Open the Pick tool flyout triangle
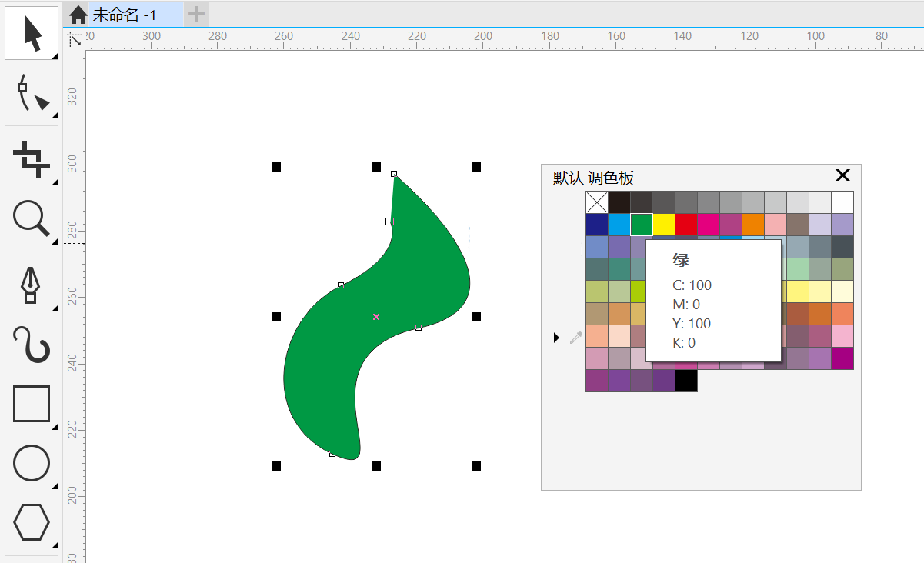This screenshot has height=563, width=924. (55, 57)
